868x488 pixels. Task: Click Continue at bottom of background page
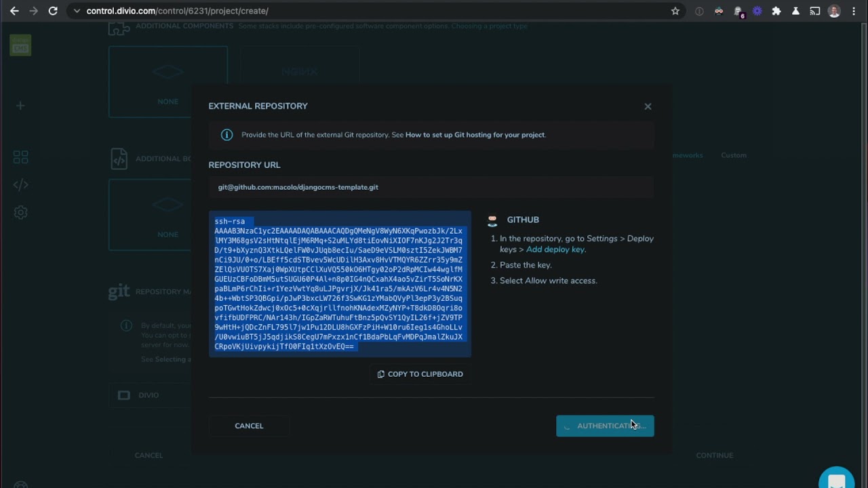click(x=715, y=455)
